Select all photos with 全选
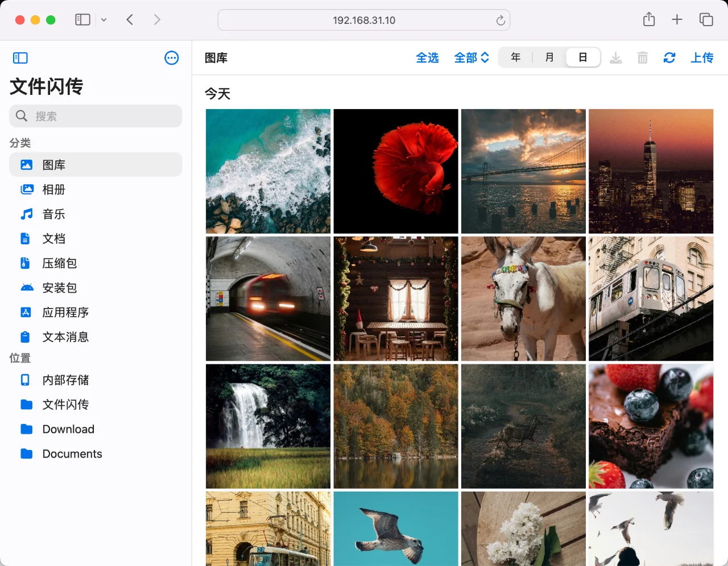Screen dimensions: 728x566 pyautogui.click(x=427, y=58)
